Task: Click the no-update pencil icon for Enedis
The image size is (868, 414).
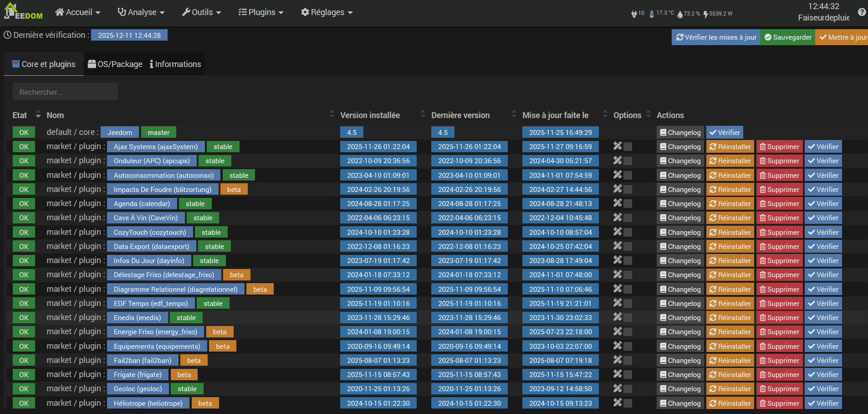Action: pyautogui.click(x=617, y=317)
